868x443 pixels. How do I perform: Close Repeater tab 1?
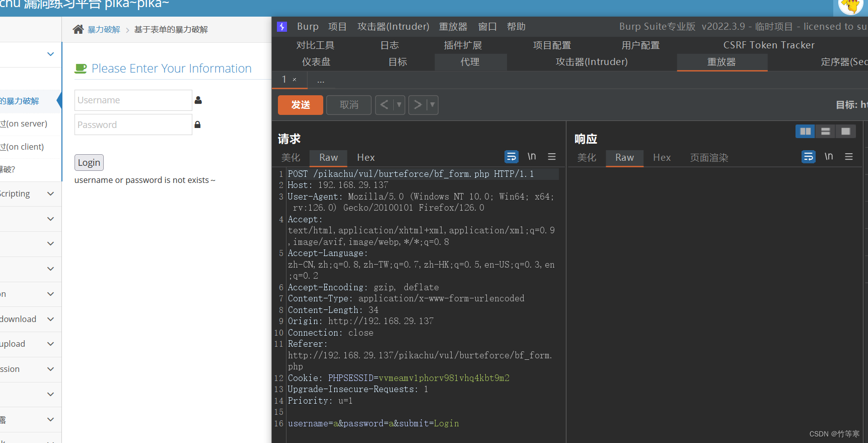coord(295,80)
